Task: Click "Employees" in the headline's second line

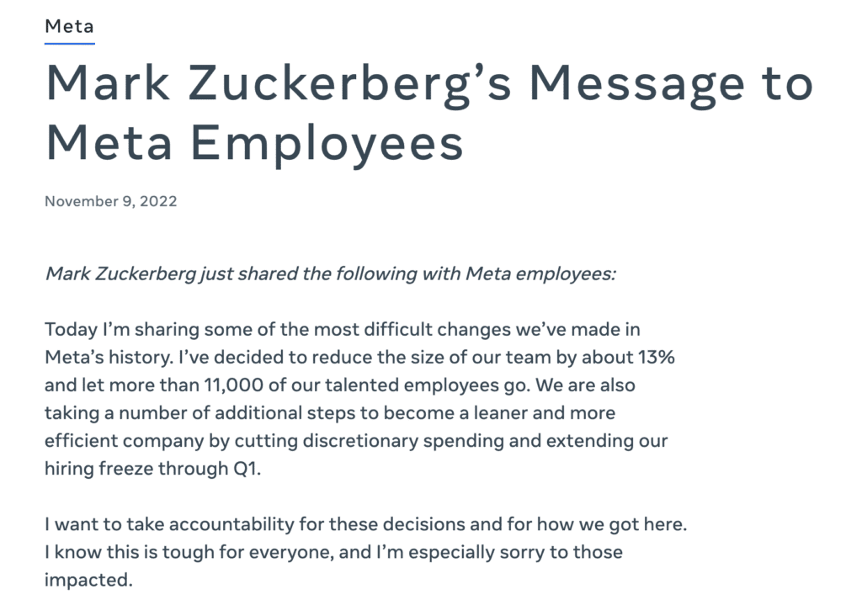Action: coord(327,143)
